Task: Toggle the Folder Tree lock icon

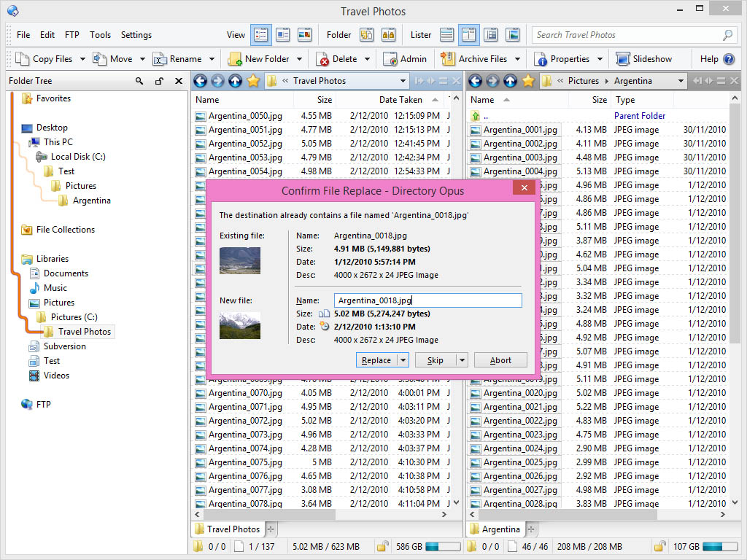Action: point(159,82)
